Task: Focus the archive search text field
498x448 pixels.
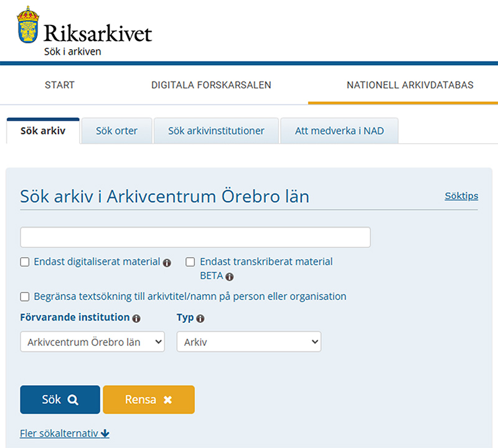Action: tap(195, 237)
